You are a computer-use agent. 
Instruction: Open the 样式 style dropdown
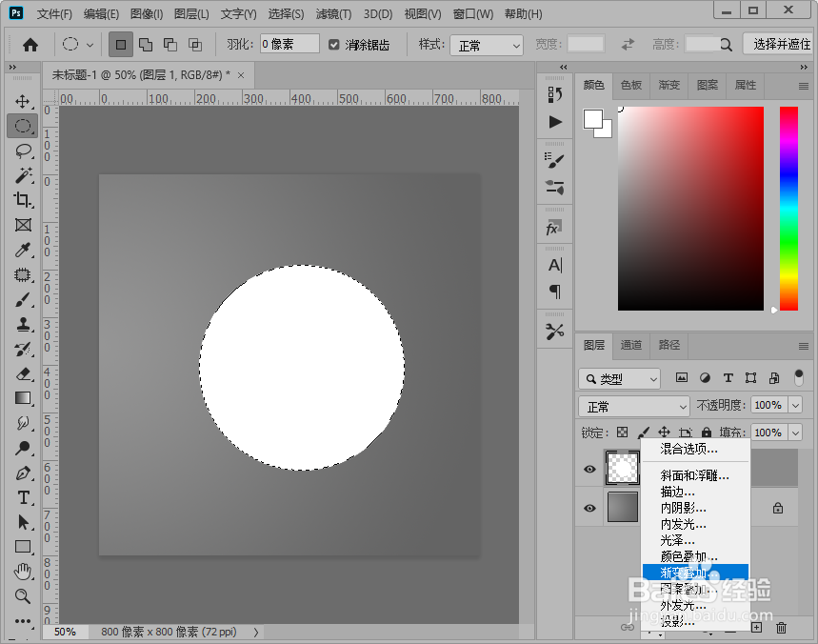coord(487,46)
